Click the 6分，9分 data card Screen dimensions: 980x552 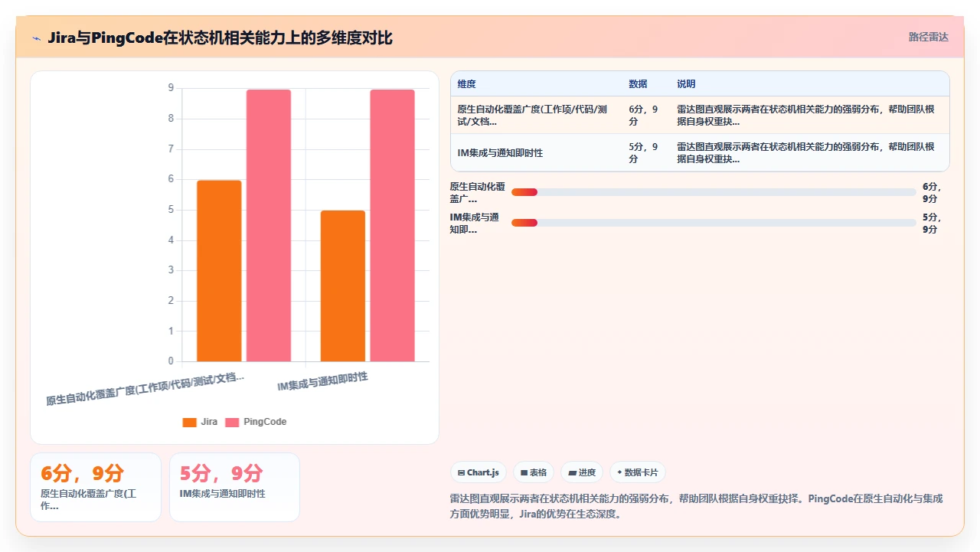96,487
